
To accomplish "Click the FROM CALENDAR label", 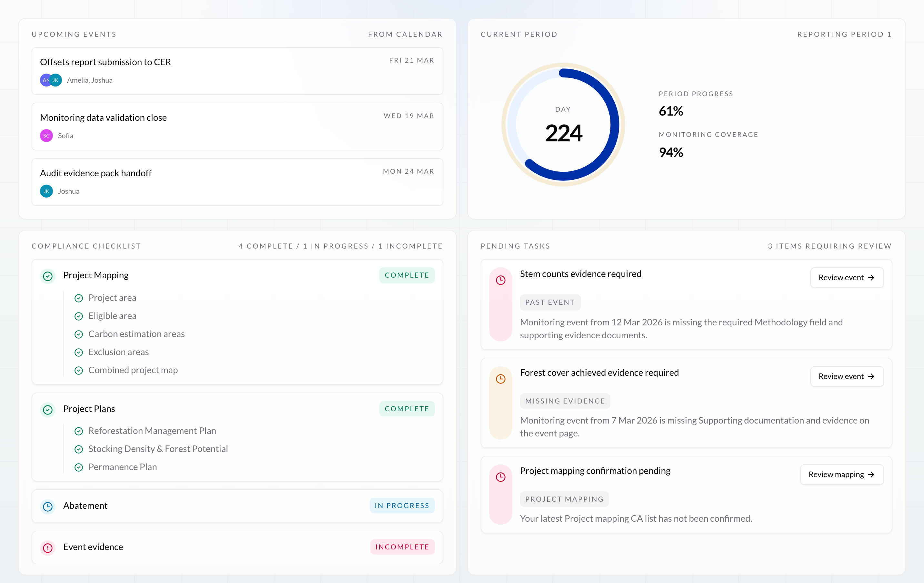I will tap(405, 34).
